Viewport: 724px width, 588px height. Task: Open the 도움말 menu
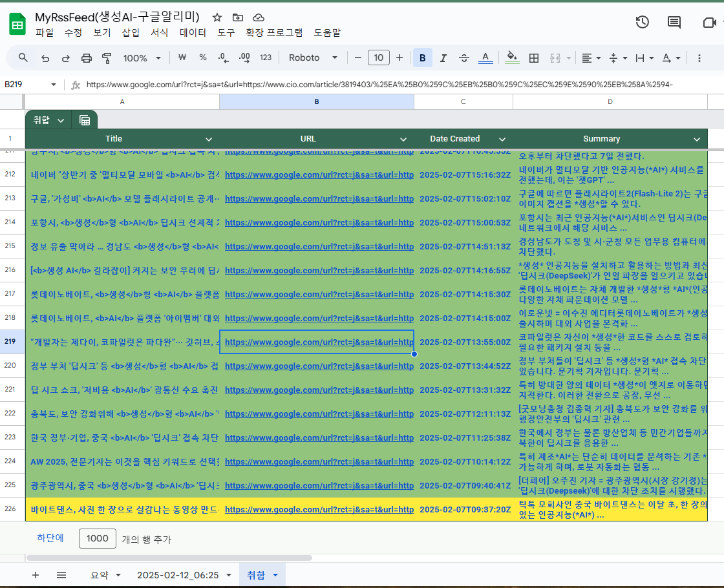(x=327, y=32)
